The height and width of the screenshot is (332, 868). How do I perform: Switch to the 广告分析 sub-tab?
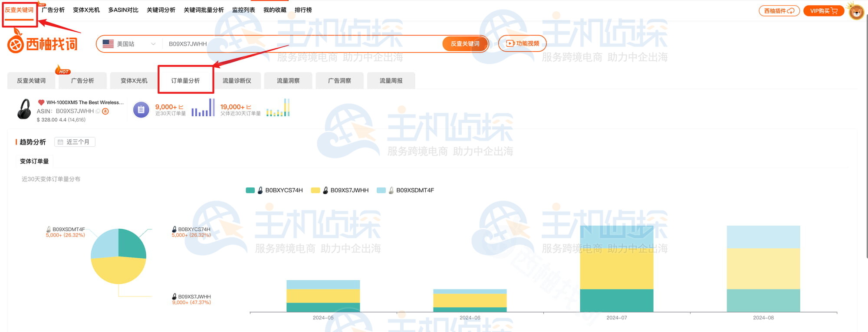(x=82, y=81)
